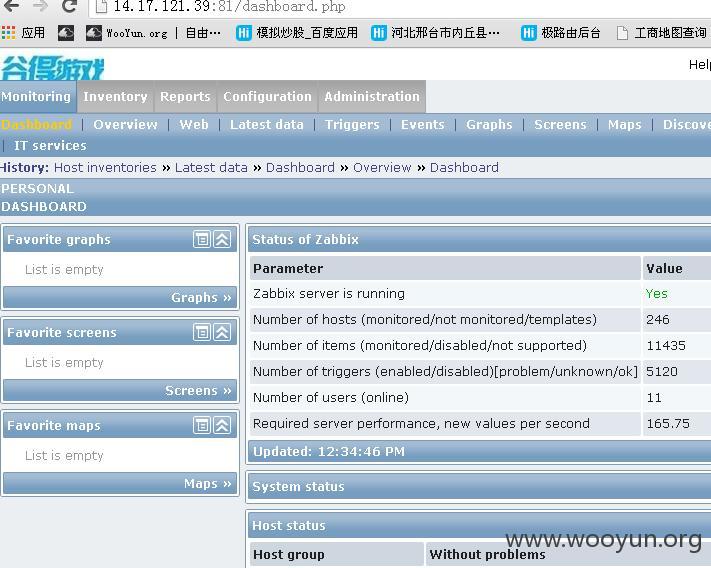Viewport: 711px width, 568px height.
Task: Click the Status of Zabbix header
Action: click(480, 239)
